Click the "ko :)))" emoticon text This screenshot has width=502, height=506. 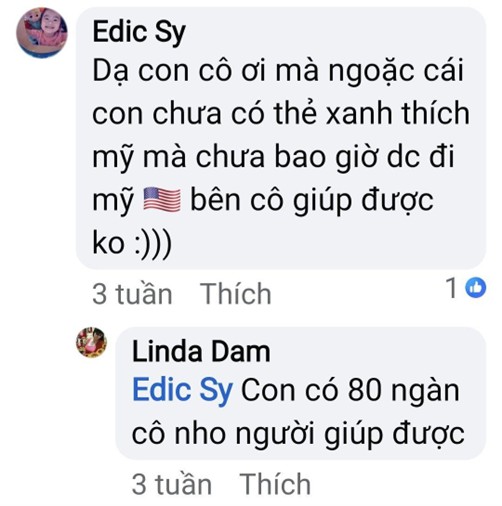132,243
